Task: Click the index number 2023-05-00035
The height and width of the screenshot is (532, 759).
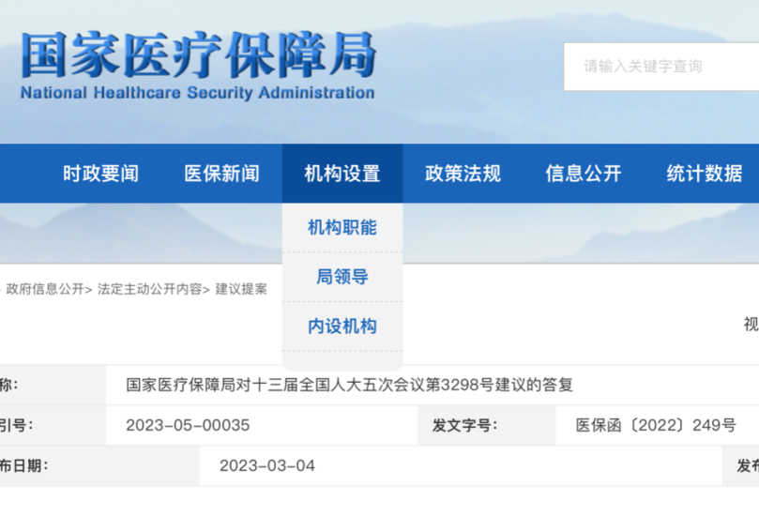Action: pos(188,425)
